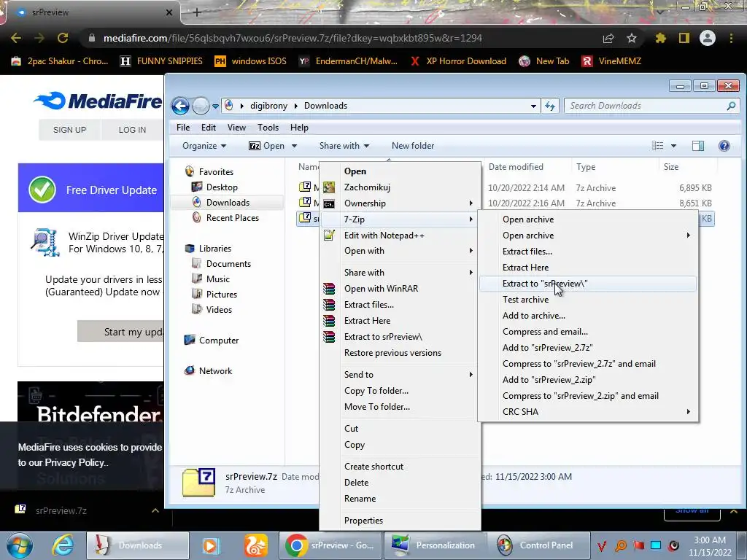The height and width of the screenshot is (560, 747).
Task: Launch Internet Explorer from the taskbar
Action: coord(63,545)
